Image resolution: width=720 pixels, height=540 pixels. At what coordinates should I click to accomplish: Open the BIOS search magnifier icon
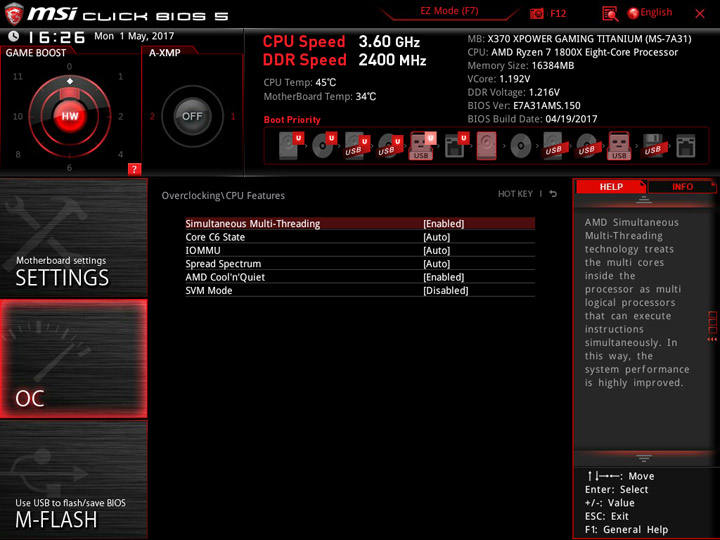pyautogui.click(x=610, y=14)
